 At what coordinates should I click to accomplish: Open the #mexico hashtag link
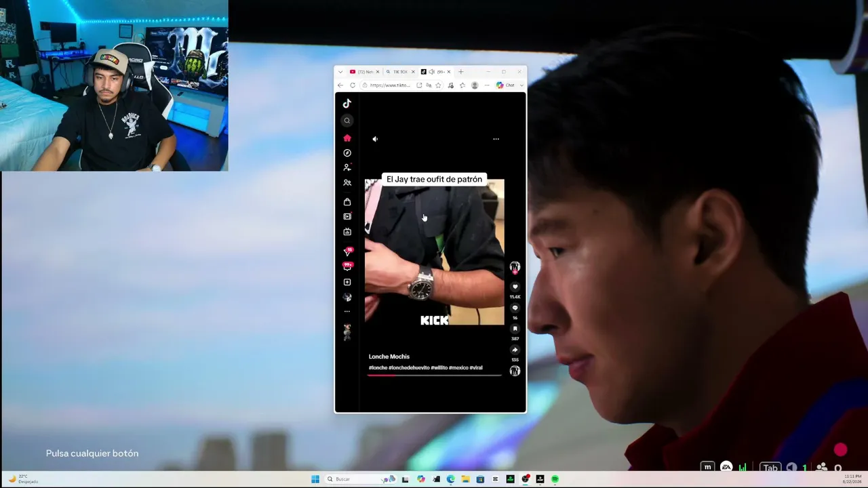pyautogui.click(x=458, y=367)
